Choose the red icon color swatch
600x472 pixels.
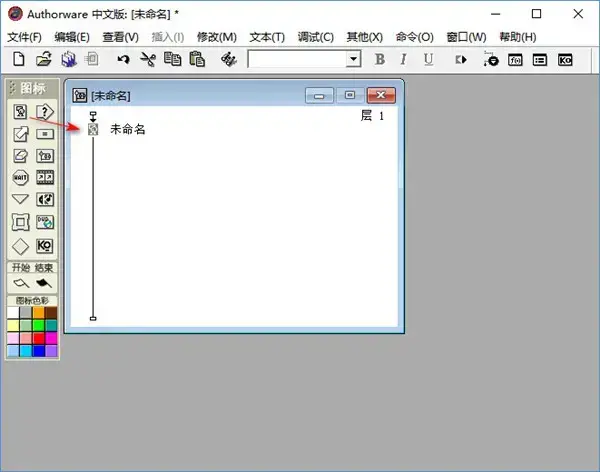pyautogui.click(x=38, y=338)
